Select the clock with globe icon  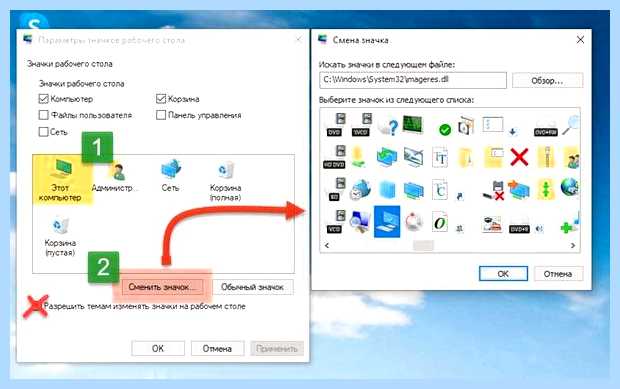coord(360,190)
